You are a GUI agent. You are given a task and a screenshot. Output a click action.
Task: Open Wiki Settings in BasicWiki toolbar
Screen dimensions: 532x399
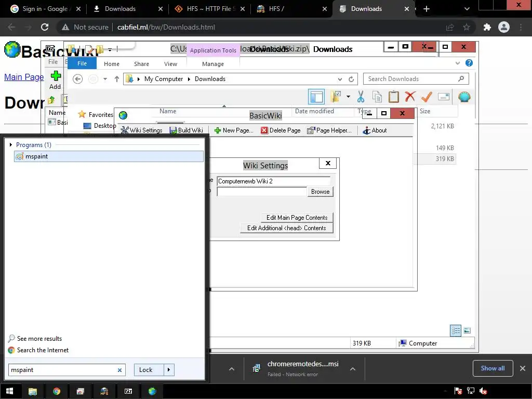pyautogui.click(x=142, y=130)
